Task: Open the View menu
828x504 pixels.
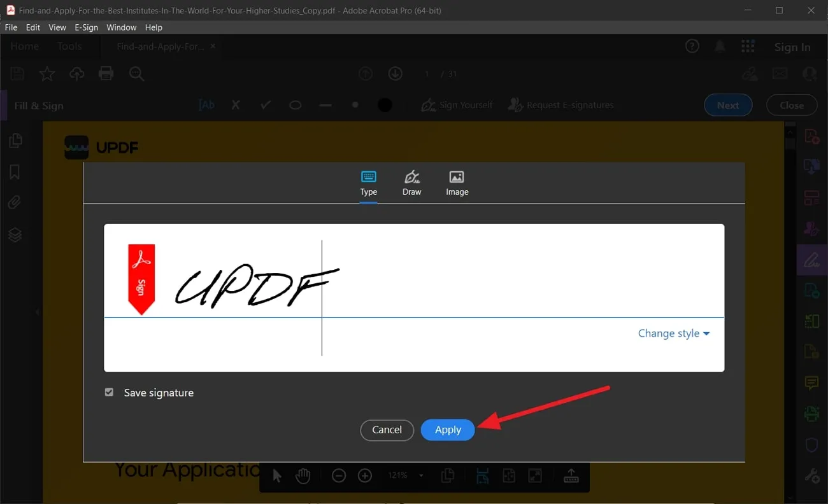Action: pyautogui.click(x=57, y=27)
